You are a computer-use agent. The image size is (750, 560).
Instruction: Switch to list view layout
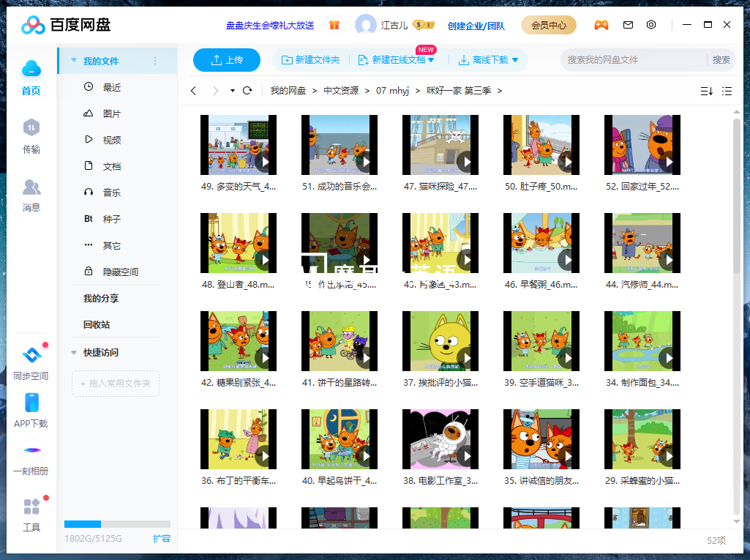[x=727, y=91]
